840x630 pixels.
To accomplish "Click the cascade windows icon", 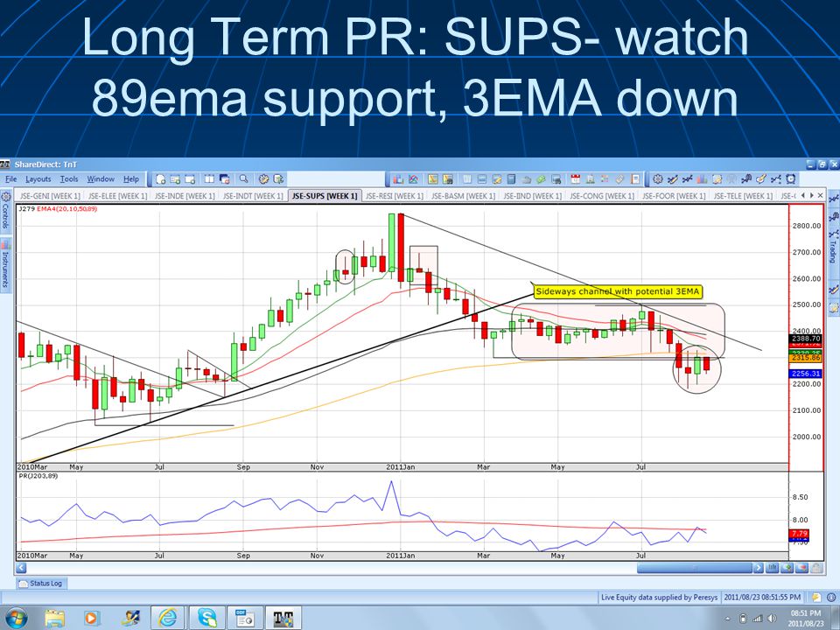I will [224, 178].
